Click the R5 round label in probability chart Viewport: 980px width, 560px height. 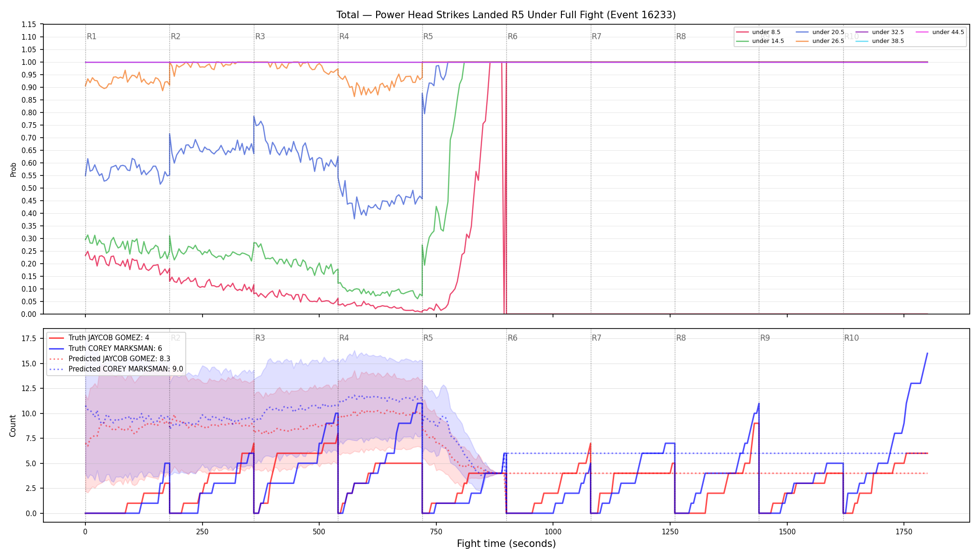[428, 36]
